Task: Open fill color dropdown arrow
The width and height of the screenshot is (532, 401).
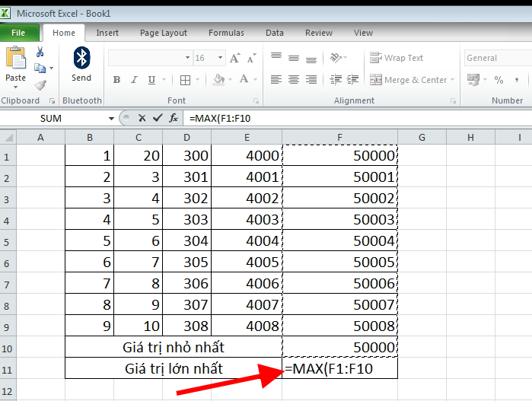Action: click(x=231, y=80)
